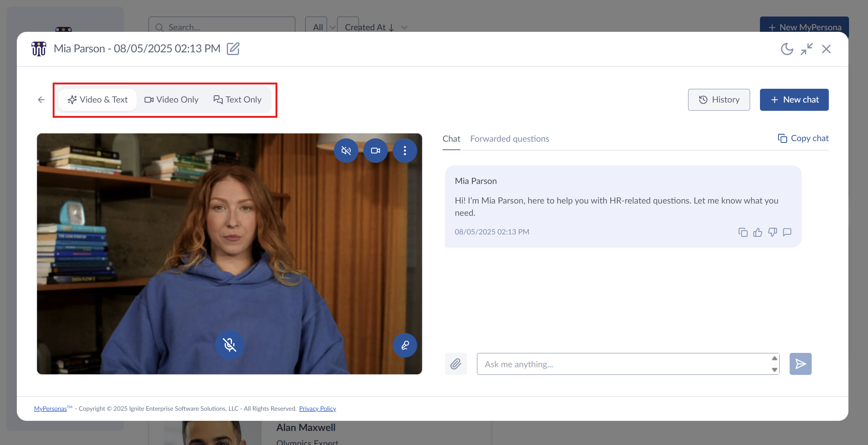
Task: Open chat History
Action: [719, 100]
